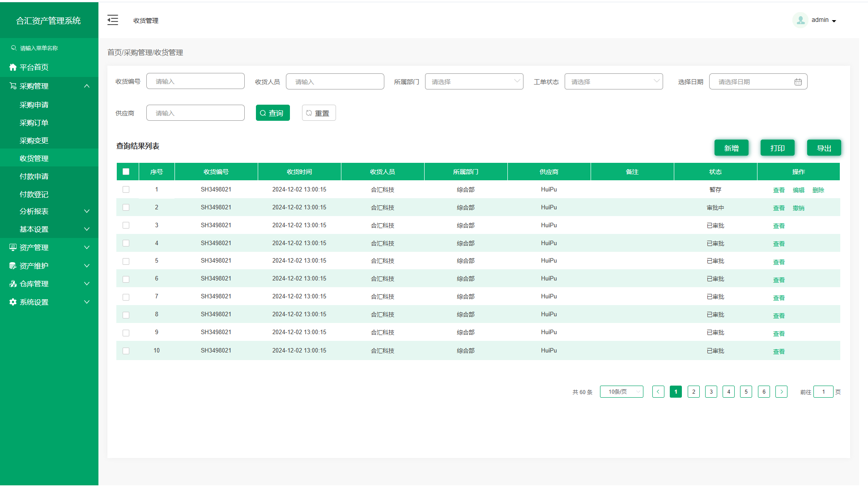
Task: Collapse sidebar with the hamburger menu icon
Action: (x=113, y=20)
